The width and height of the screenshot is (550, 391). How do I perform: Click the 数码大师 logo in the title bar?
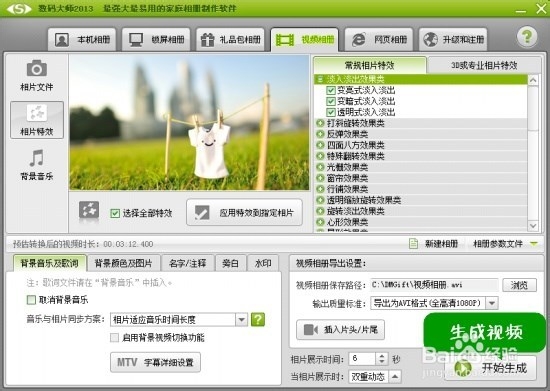click(x=19, y=8)
